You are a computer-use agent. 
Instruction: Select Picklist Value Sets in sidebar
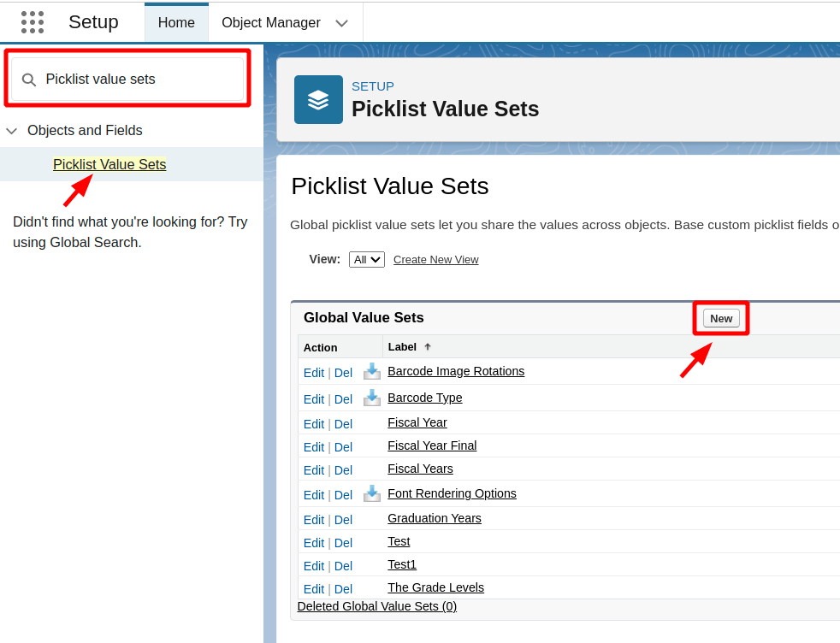click(x=109, y=164)
